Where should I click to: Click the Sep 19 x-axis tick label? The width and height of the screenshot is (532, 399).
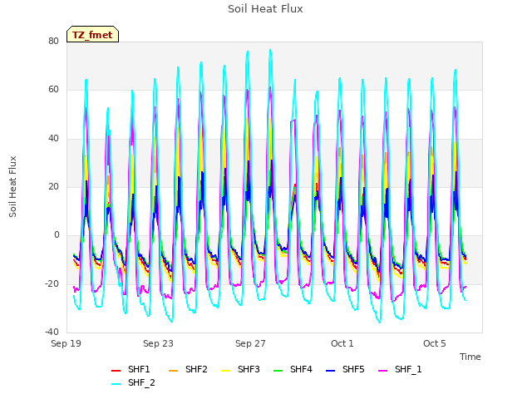66,343
